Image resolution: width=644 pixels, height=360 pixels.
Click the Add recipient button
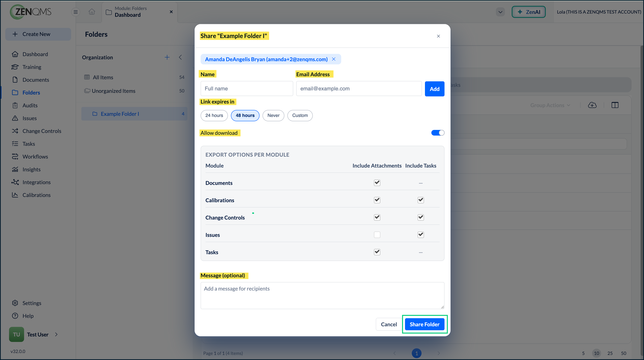(x=435, y=89)
